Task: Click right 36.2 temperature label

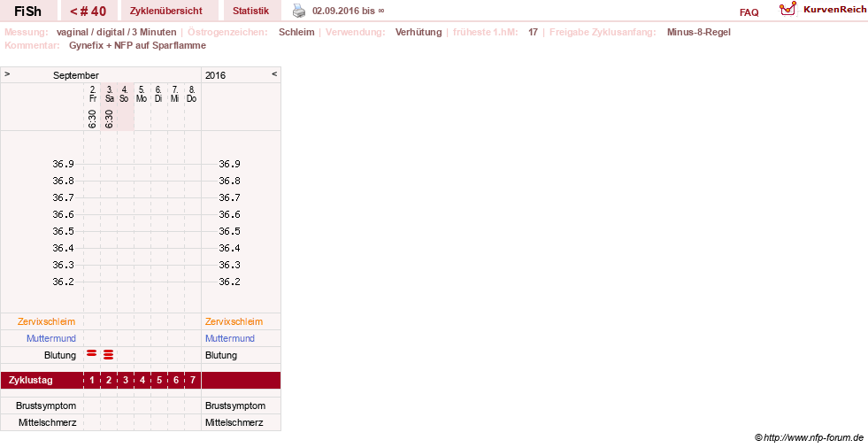Action: [229, 282]
